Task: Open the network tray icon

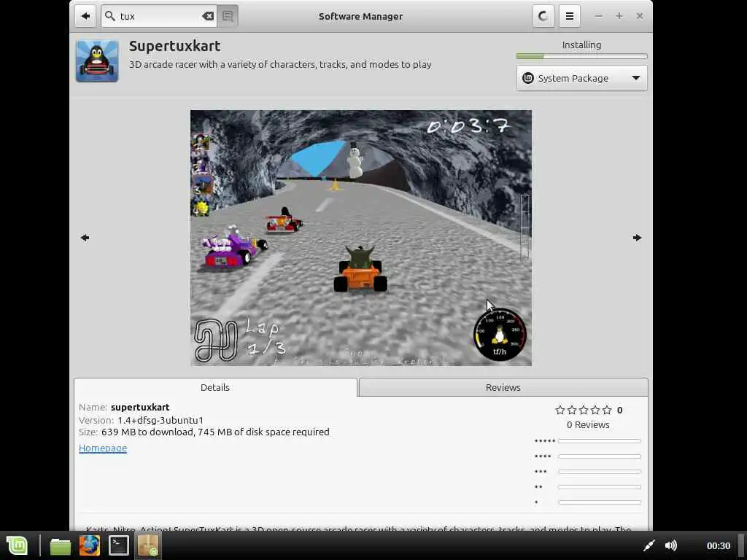Action: pos(649,545)
